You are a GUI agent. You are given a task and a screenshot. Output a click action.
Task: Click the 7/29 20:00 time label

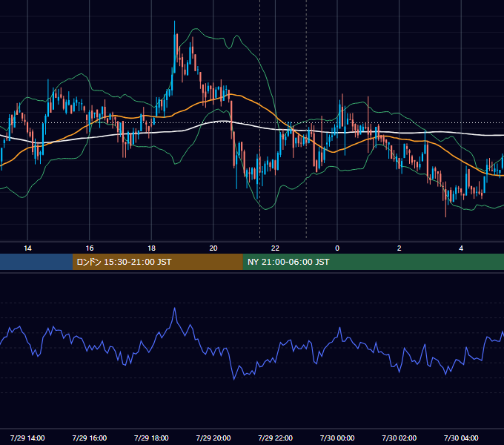point(213,438)
